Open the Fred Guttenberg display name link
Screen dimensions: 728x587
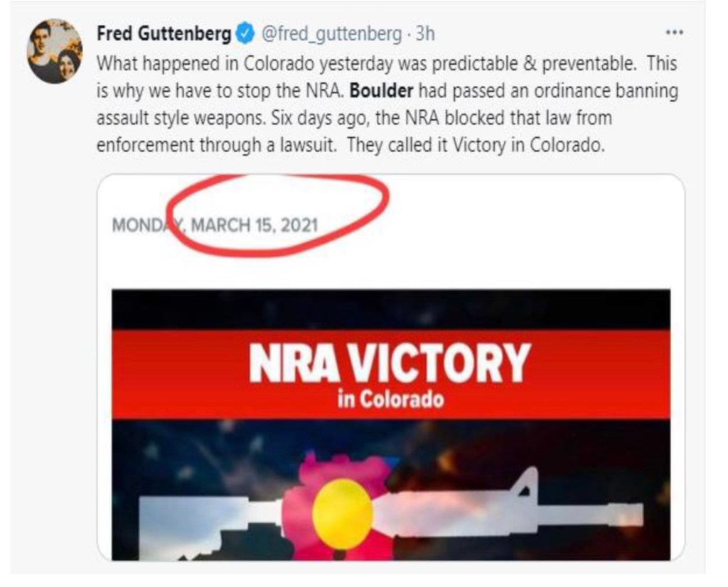[x=164, y=33]
